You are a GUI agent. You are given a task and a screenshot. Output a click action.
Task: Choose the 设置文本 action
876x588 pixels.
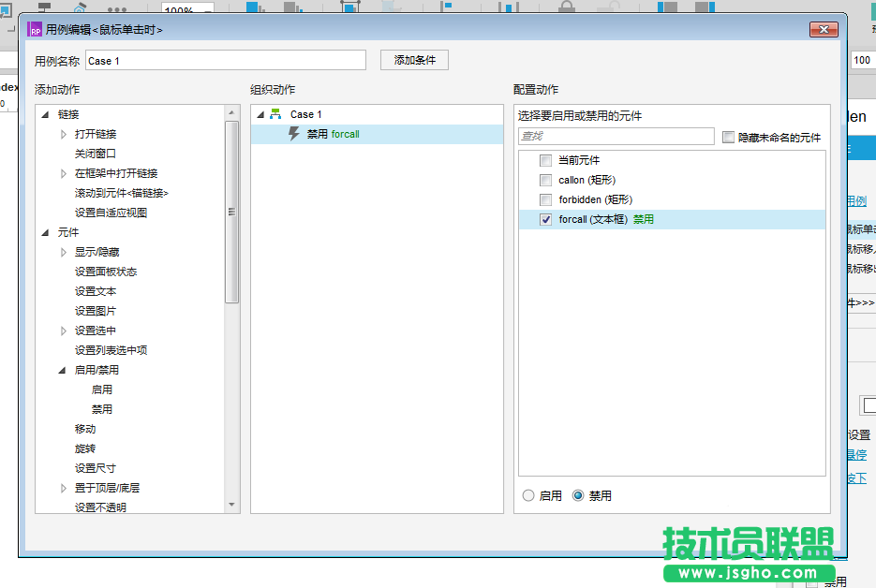[96, 291]
